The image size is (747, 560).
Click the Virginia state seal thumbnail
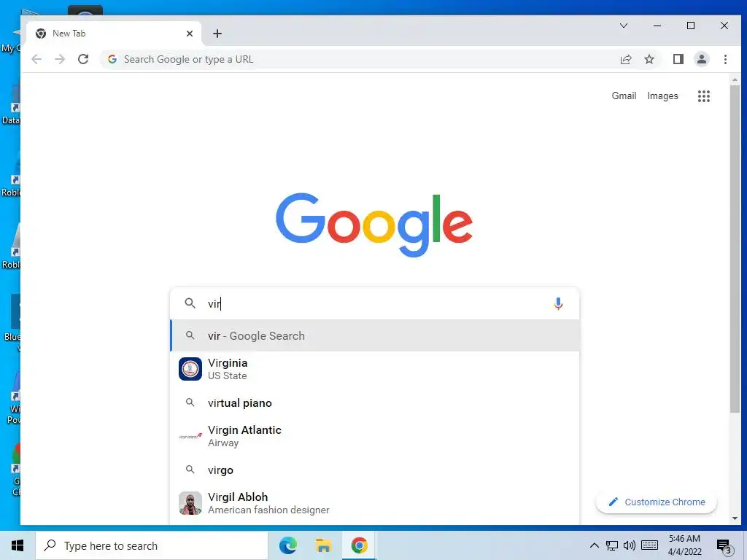pyautogui.click(x=190, y=369)
